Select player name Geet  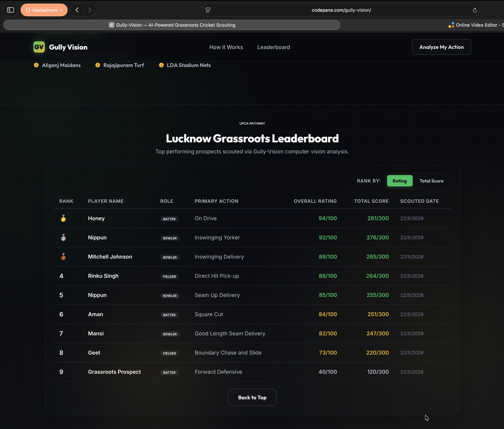94,353
